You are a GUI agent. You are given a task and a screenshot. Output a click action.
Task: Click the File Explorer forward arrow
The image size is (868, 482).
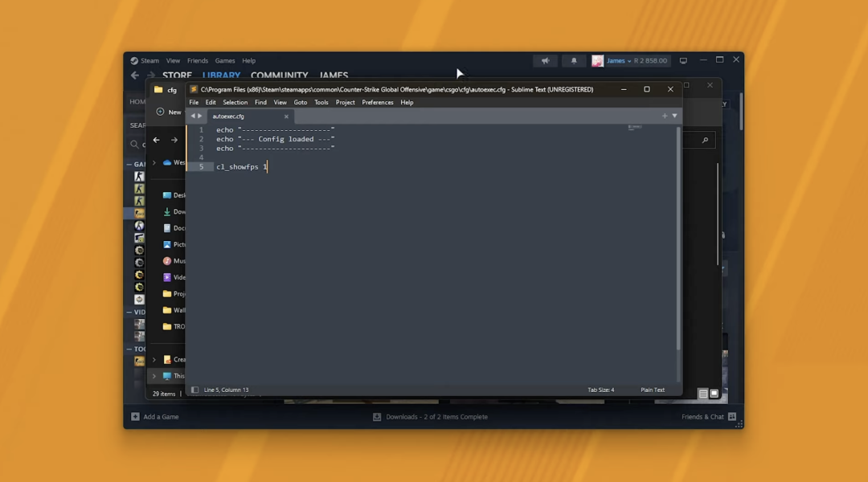tap(174, 140)
